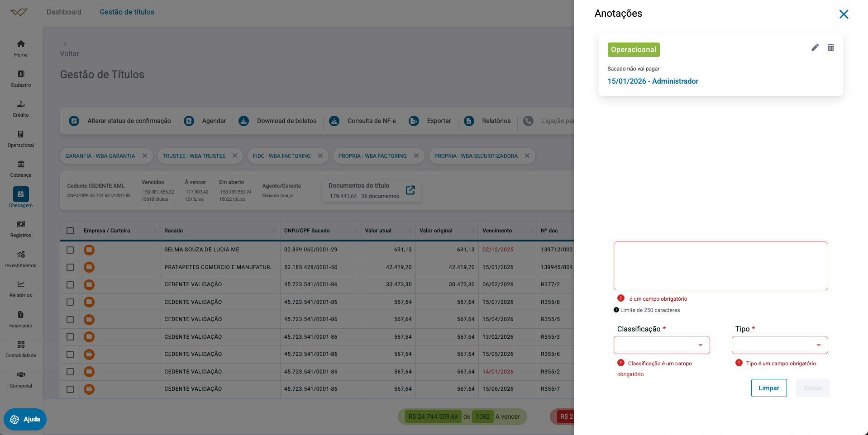Image resolution: width=868 pixels, height=435 pixels.
Task: Open Operacional in the sidebar
Action: [x=21, y=139]
